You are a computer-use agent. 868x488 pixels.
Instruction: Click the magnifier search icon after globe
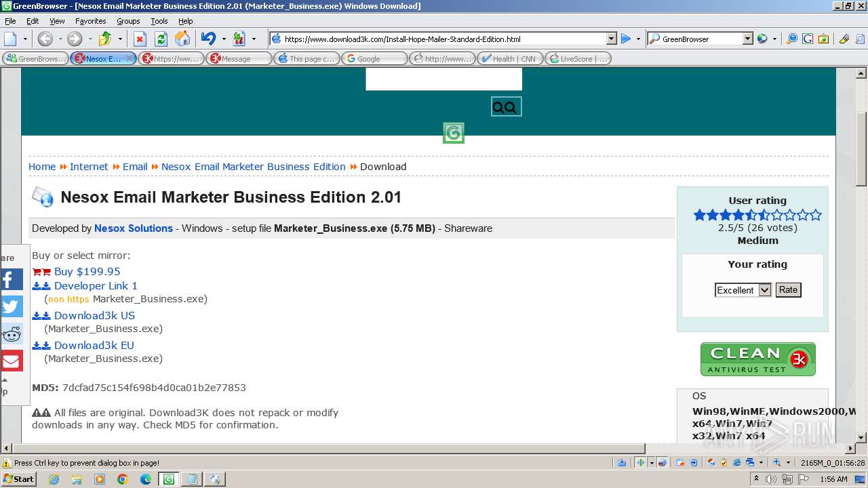coord(791,39)
